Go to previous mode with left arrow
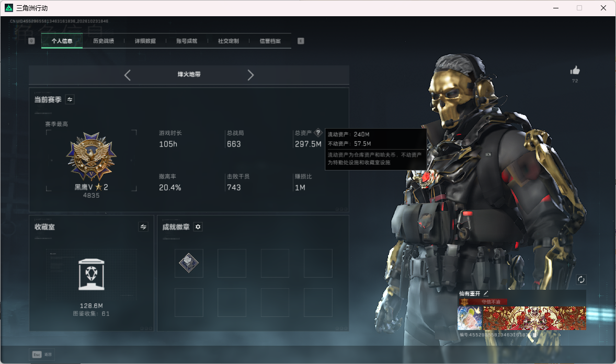The width and height of the screenshot is (616, 364). [127, 75]
